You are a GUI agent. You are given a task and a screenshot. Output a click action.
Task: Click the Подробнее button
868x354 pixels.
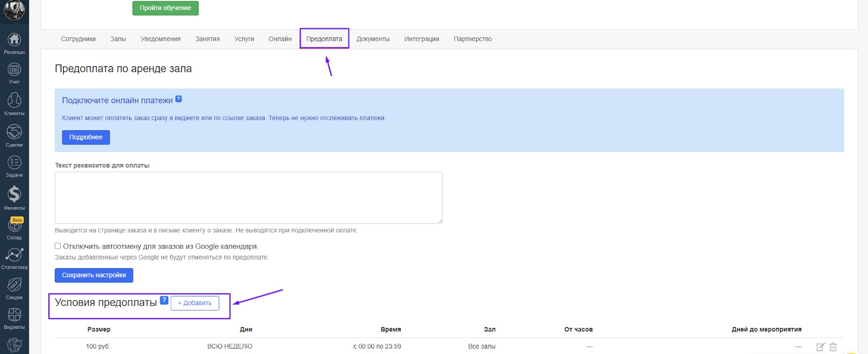pos(86,137)
